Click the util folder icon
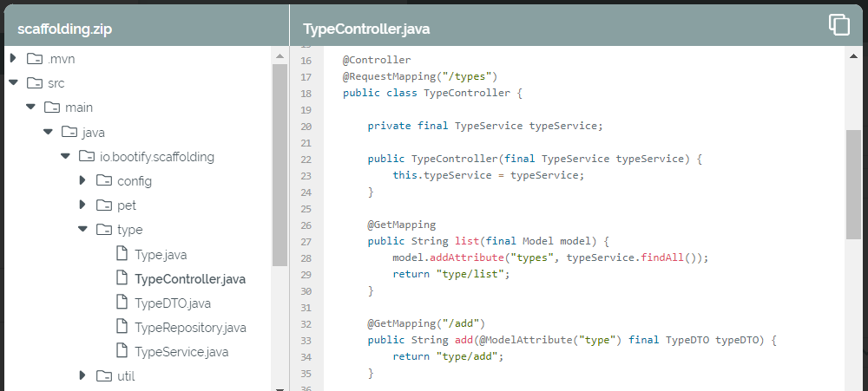 [x=104, y=376]
